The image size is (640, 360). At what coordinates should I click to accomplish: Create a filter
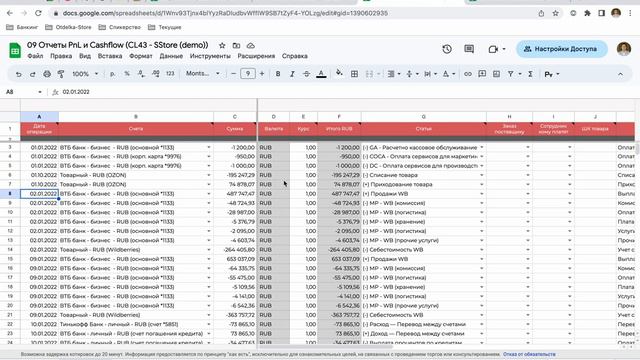tap(510, 74)
